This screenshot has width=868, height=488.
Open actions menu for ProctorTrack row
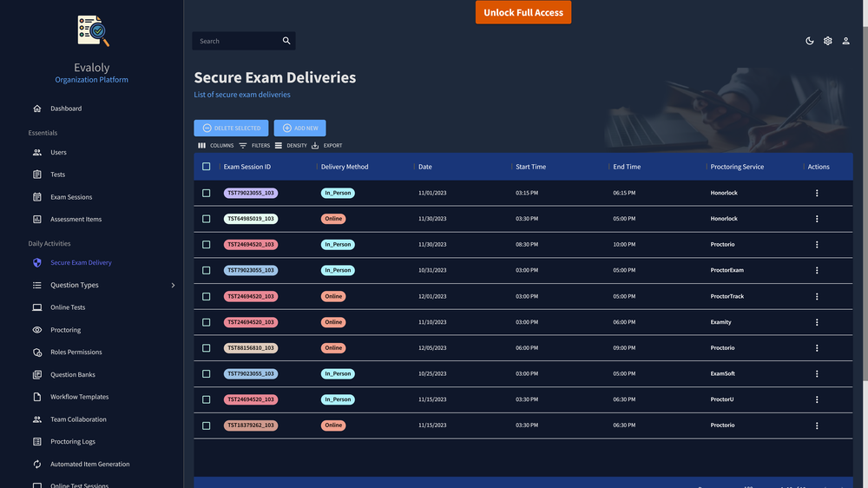click(x=817, y=296)
